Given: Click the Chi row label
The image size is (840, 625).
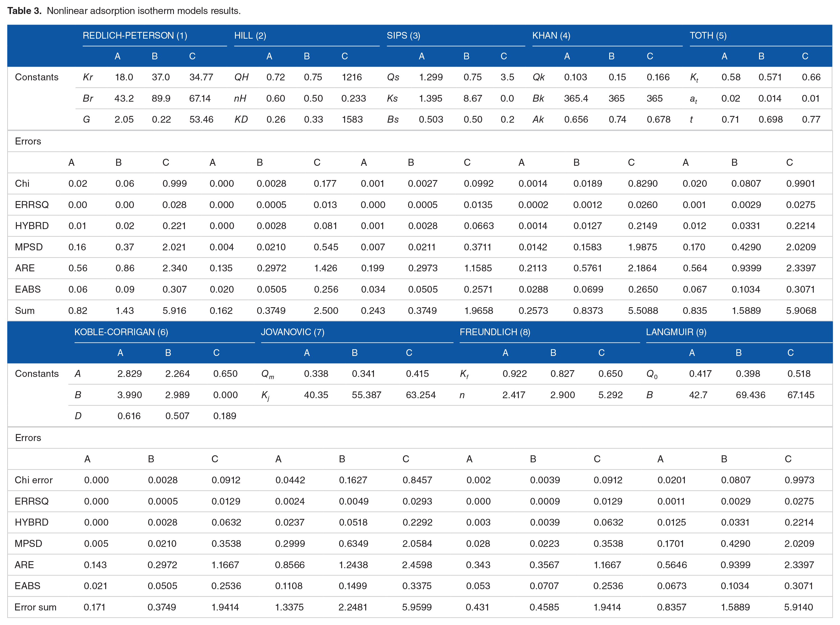Looking at the screenshot, I should pos(22,183).
